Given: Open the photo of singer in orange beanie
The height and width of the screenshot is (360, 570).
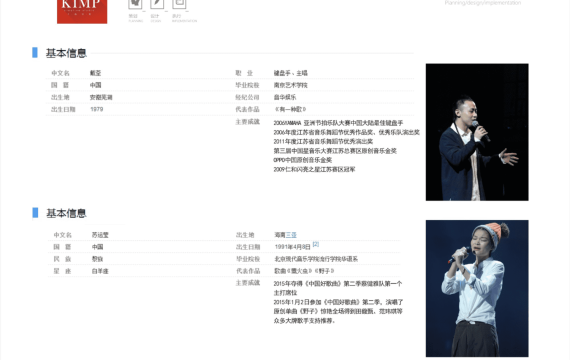Looking at the screenshot, I should (477, 288).
